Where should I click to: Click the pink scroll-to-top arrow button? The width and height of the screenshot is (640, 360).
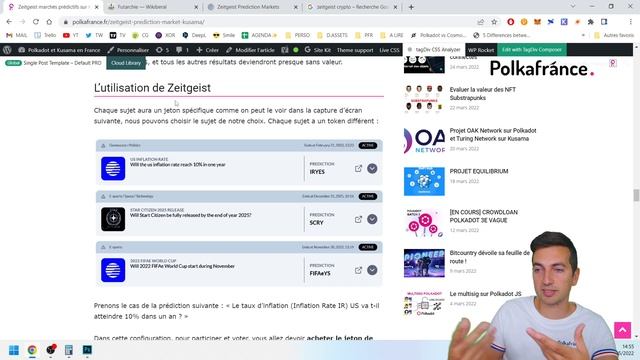click(622, 330)
